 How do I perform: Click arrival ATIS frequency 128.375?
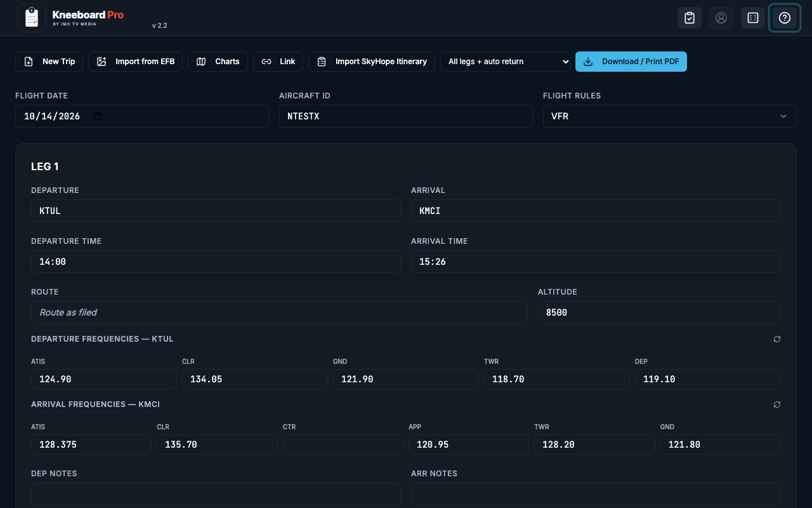(91, 444)
